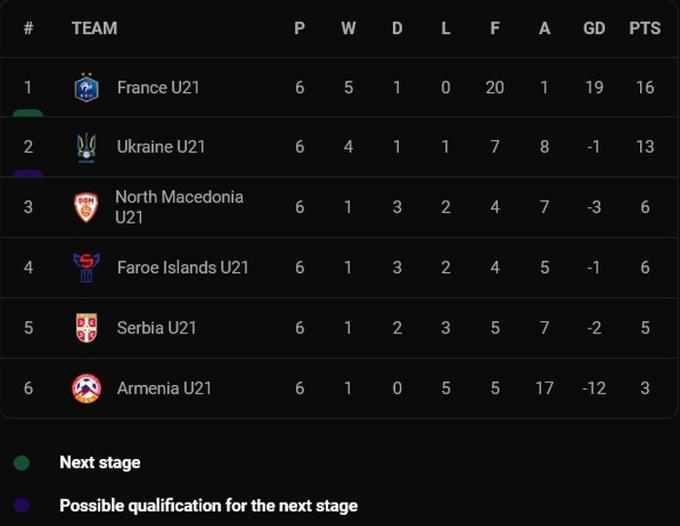Click the Faroe Islands U21 crest
The image size is (680, 526).
tap(87, 267)
